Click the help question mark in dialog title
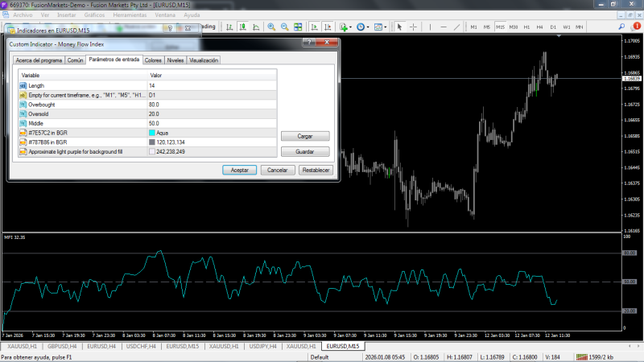Image resolution: width=644 pixels, height=362 pixels. coord(309,42)
